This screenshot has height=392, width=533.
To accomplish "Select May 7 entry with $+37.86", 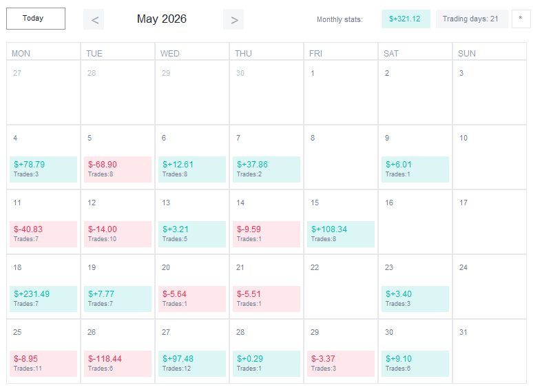I will 266,169.
